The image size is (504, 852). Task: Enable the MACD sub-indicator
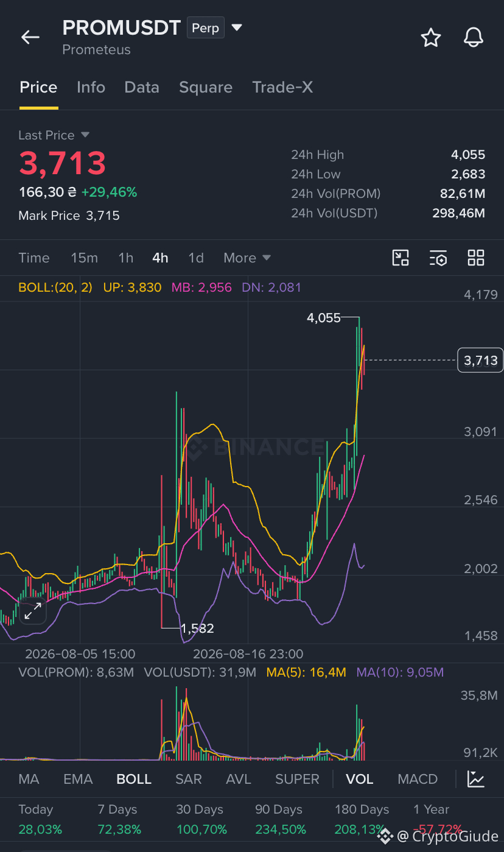tap(418, 779)
